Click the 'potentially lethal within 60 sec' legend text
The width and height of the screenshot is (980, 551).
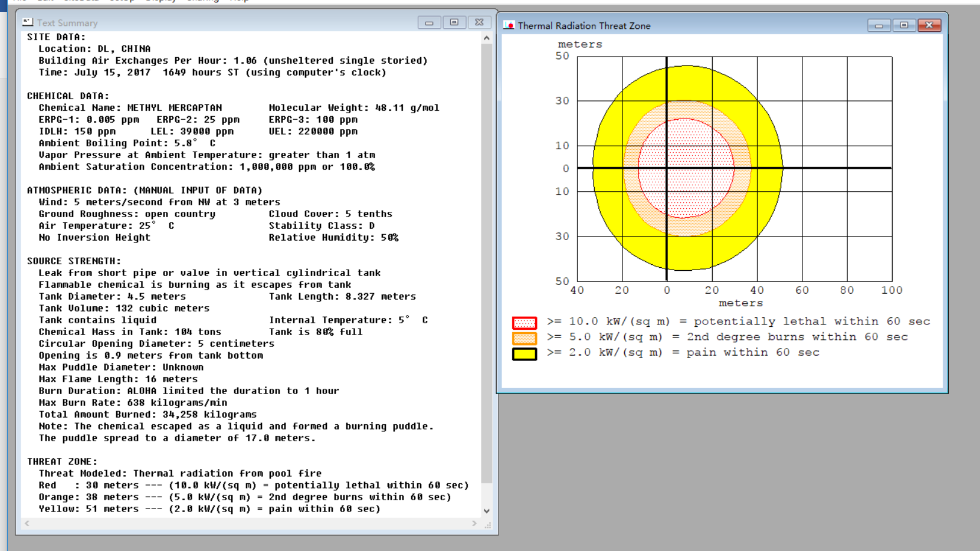812,322
